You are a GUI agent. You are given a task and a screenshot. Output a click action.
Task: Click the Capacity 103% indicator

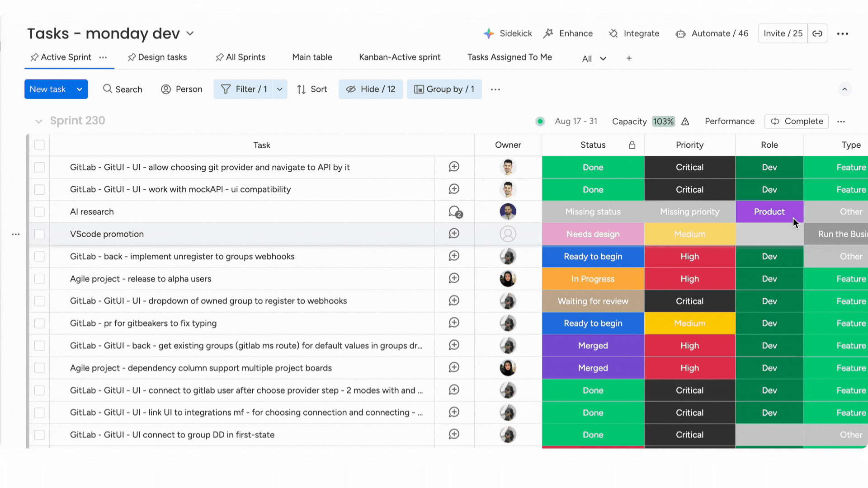[643, 122]
